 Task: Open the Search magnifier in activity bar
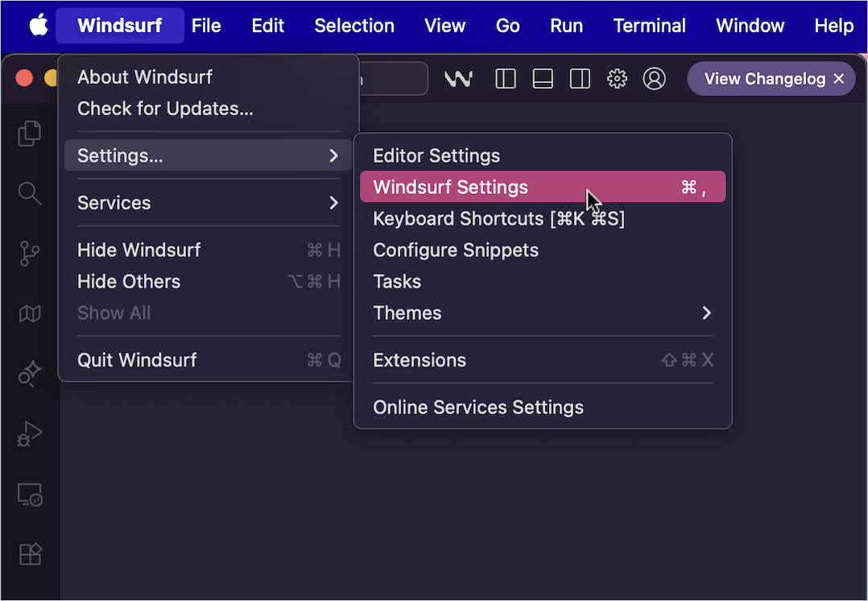pos(30,194)
